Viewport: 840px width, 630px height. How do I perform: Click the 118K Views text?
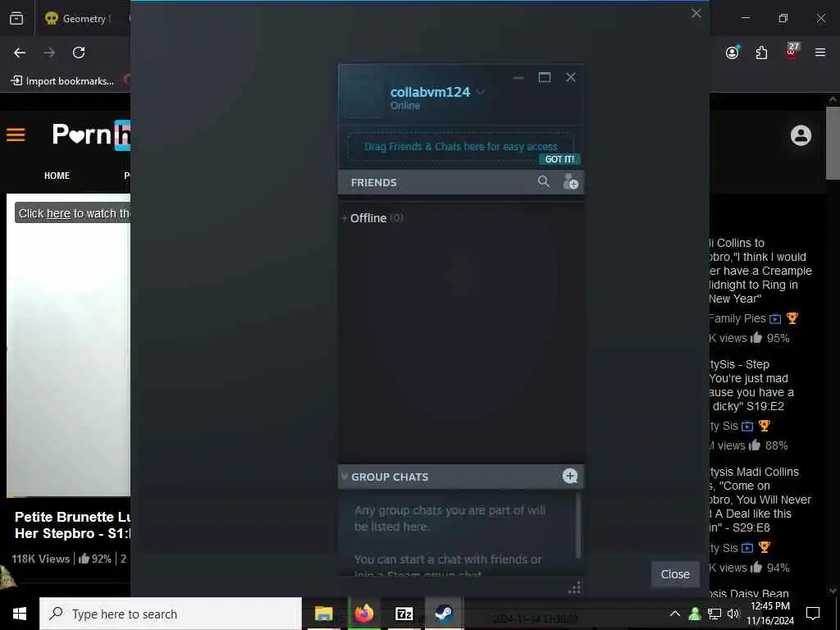tap(41, 559)
